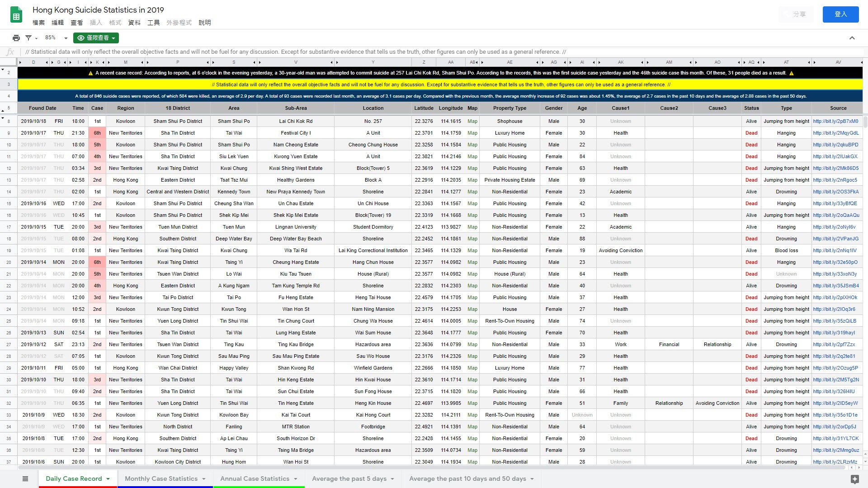868x488 pixels.
Task: Expand hidden columns left of column D
Action: coord(20,62)
